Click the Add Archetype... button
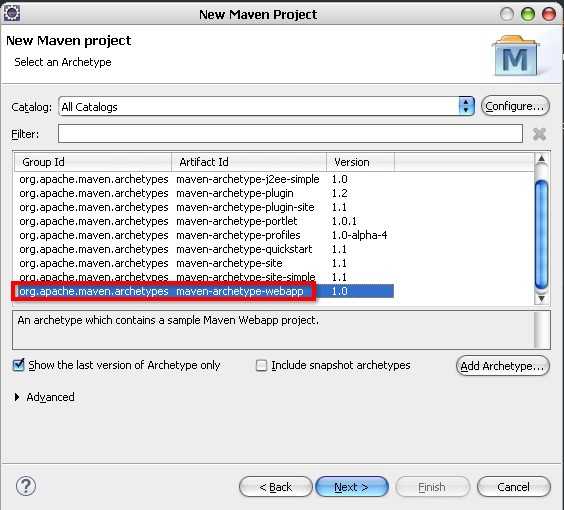Image resolution: width=564 pixels, height=510 pixels. 502,366
